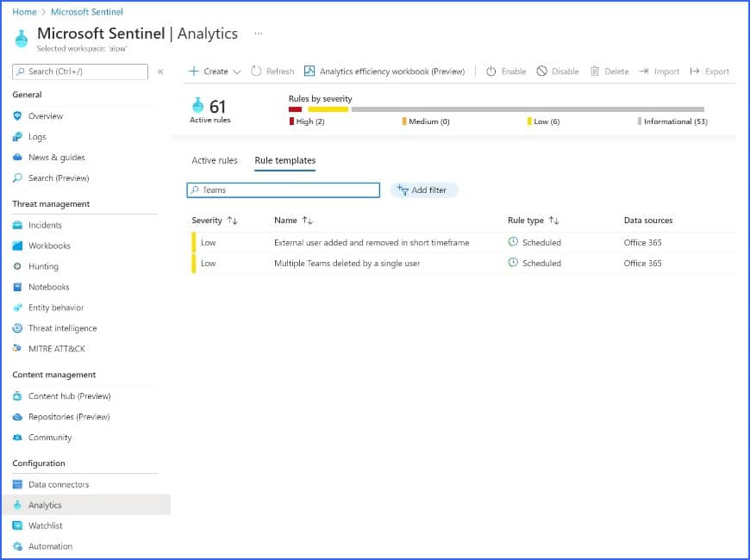Open the Incidents briefcase icon
This screenshot has height=560, width=750.
pos(18,225)
